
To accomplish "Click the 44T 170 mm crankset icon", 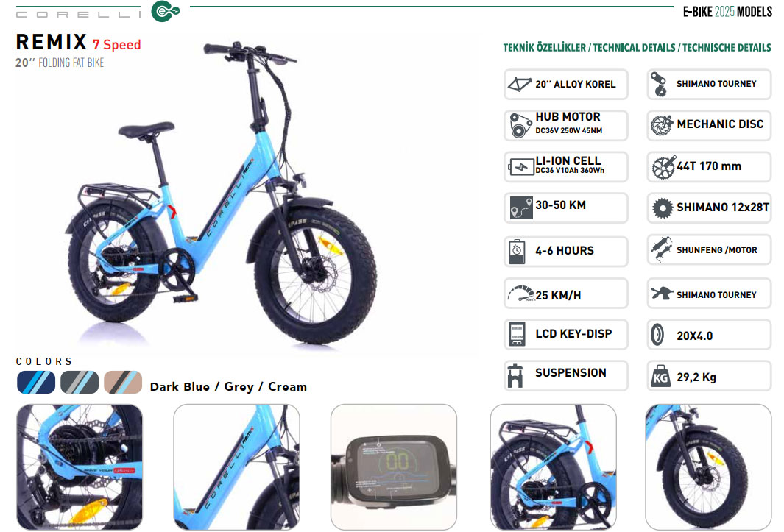I will [663, 168].
